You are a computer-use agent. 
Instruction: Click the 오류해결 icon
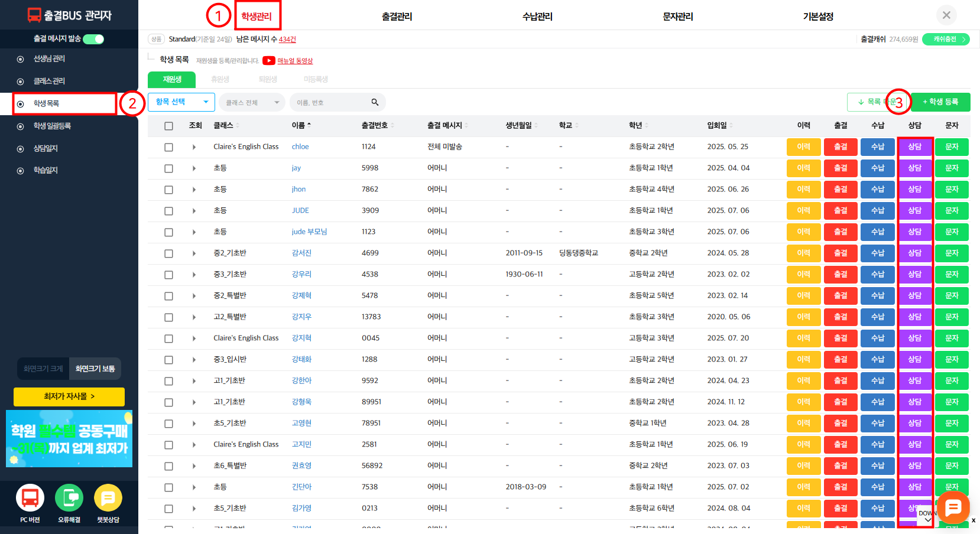(x=69, y=498)
